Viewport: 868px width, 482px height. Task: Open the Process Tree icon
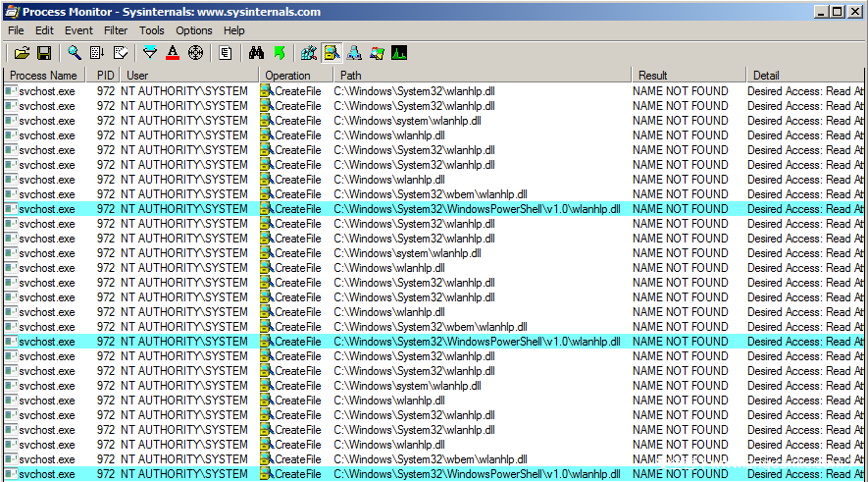coord(226,52)
